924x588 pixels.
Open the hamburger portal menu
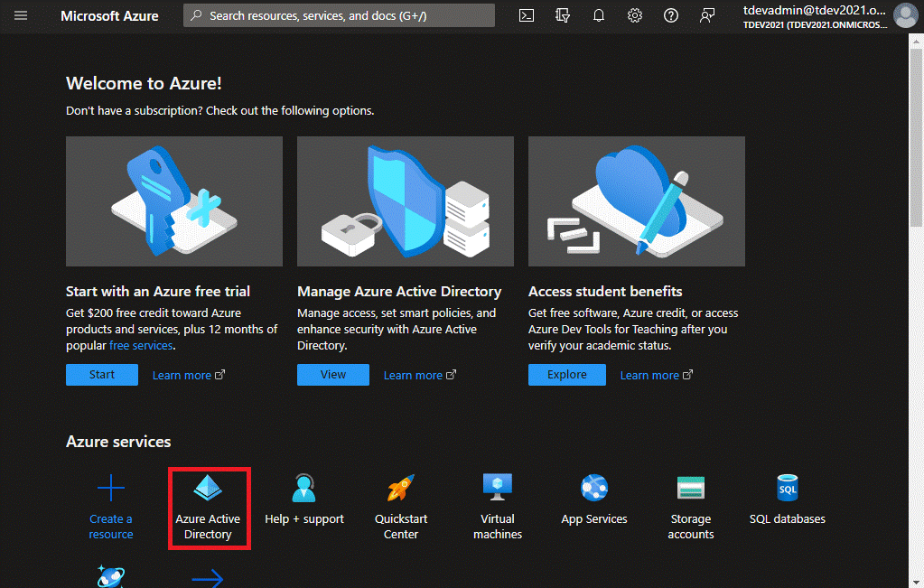coord(21,15)
